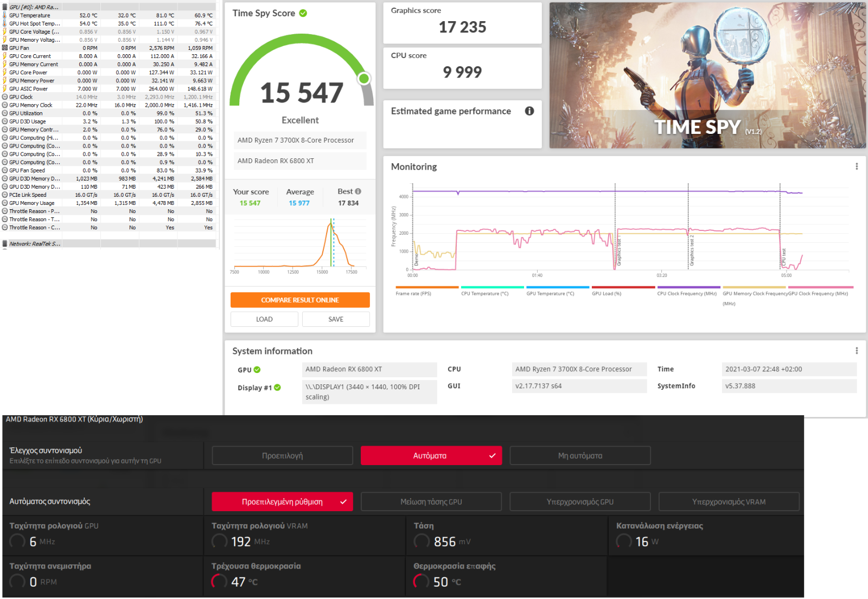Open the Monitoring panel three-dot menu
The image size is (868, 599).
pos(857,166)
